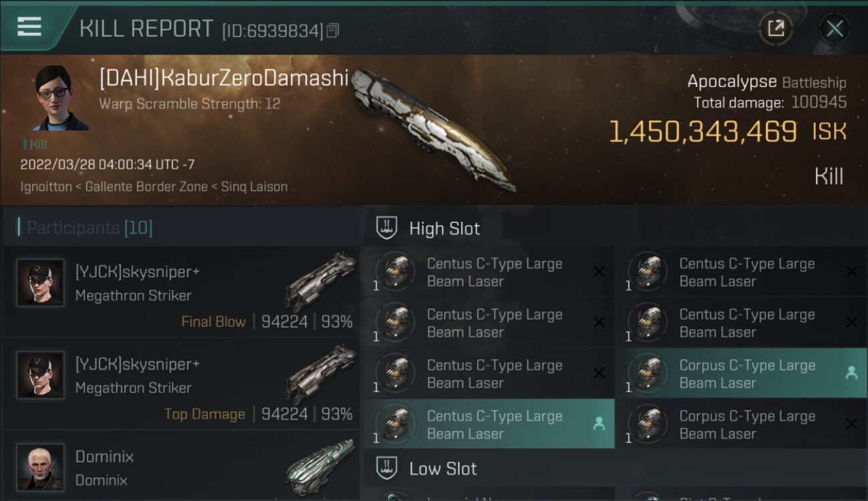Select the Dominix participant portrait
868x501 pixels.
click(41, 467)
